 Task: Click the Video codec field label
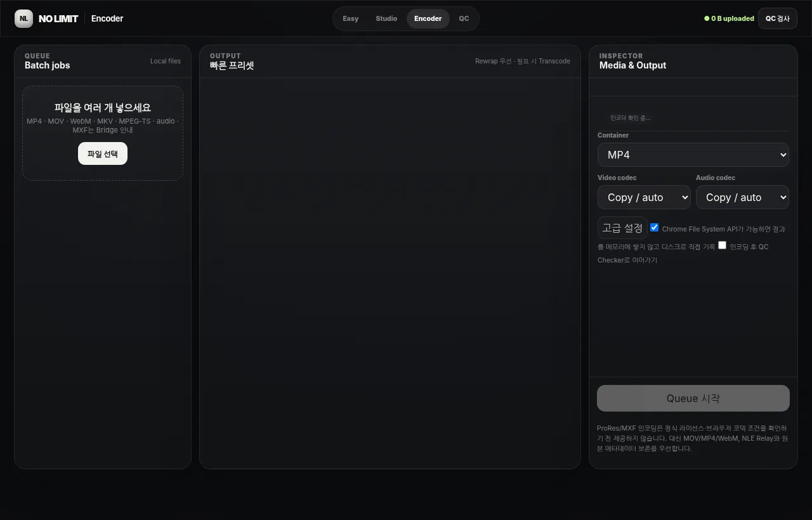click(x=617, y=178)
